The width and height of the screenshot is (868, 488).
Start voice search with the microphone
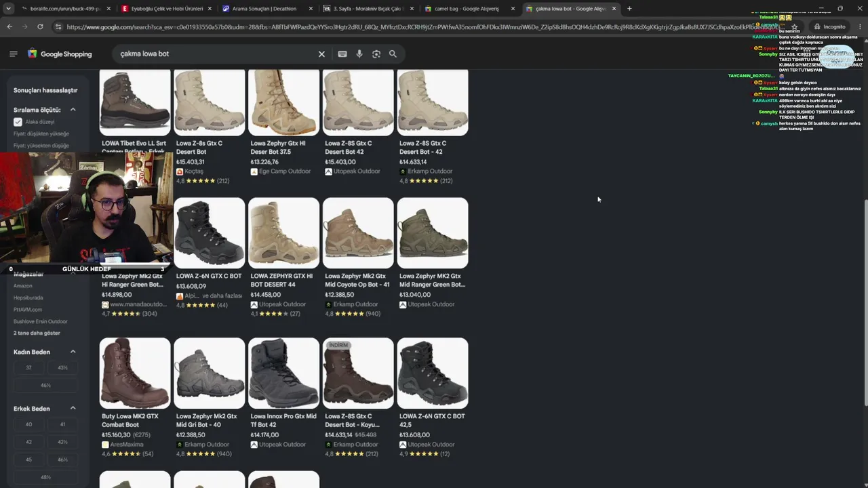point(359,54)
